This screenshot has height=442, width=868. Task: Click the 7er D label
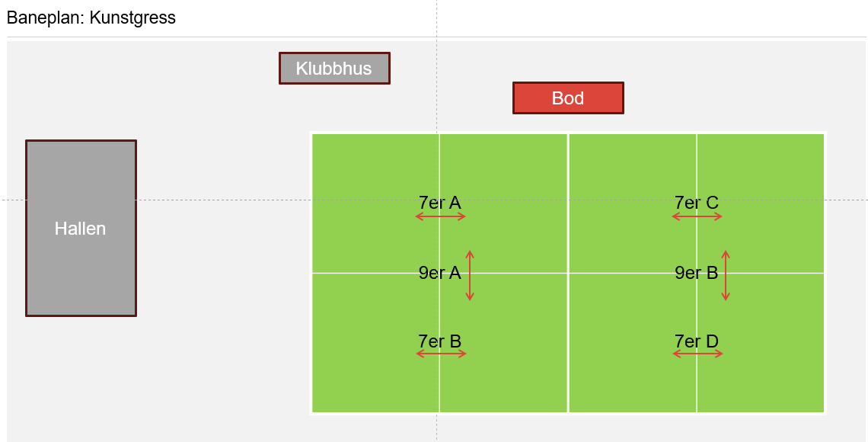tap(696, 341)
